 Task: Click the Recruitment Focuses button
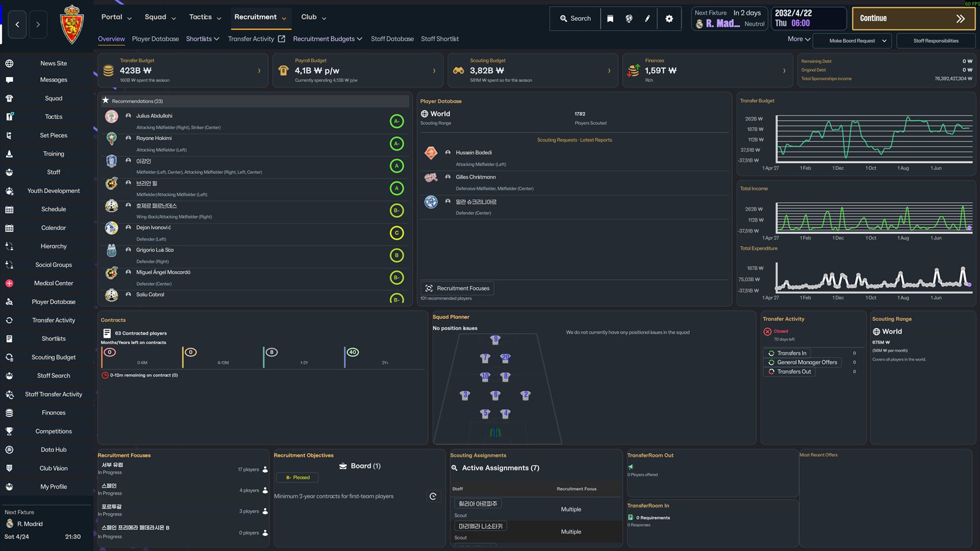pos(458,288)
